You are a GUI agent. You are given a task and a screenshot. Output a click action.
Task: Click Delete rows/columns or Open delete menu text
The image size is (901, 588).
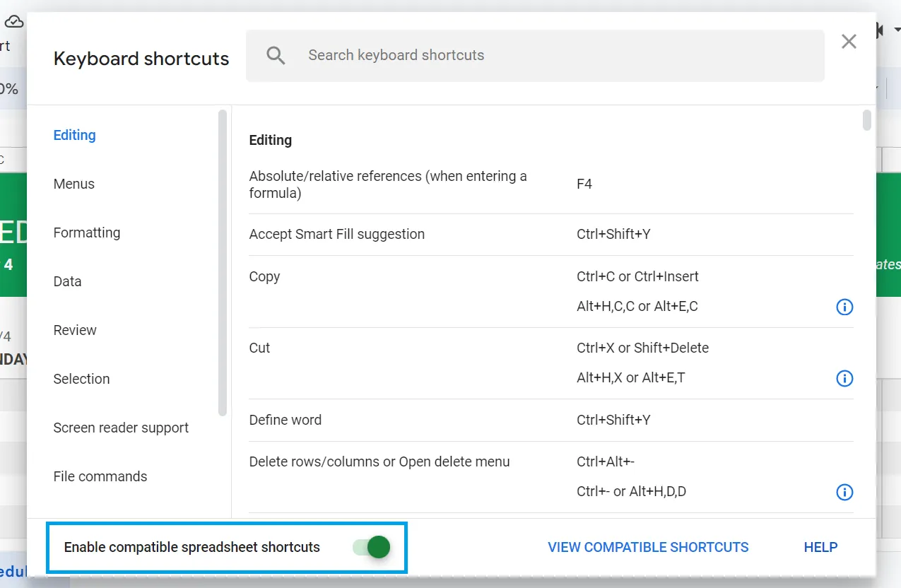[x=379, y=462]
